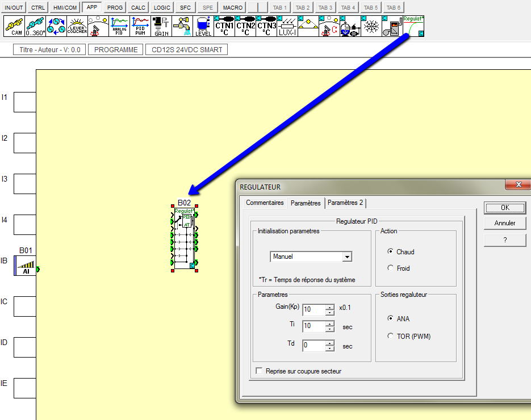The height and width of the screenshot is (420, 531).
Task: Select the Froid action radio button
Action: (x=390, y=268)
